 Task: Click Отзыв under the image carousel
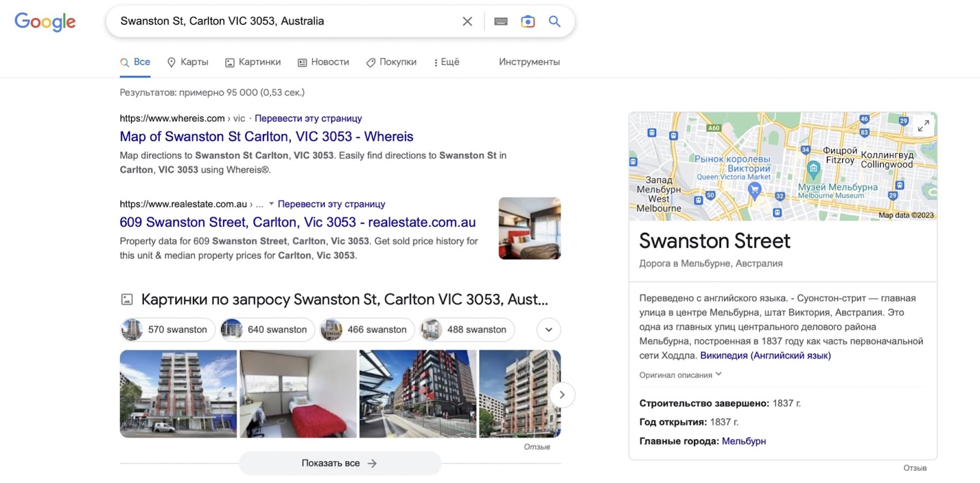click(x=537, y=447)
